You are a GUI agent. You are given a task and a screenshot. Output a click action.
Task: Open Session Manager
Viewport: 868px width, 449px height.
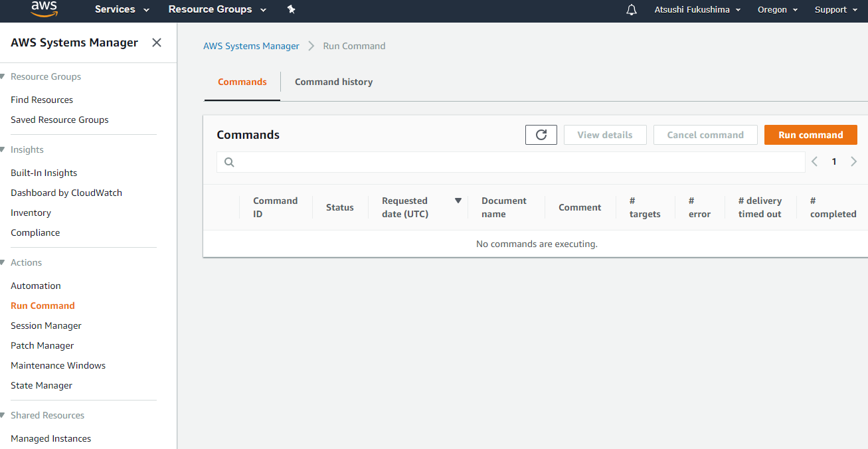[46, 325]
